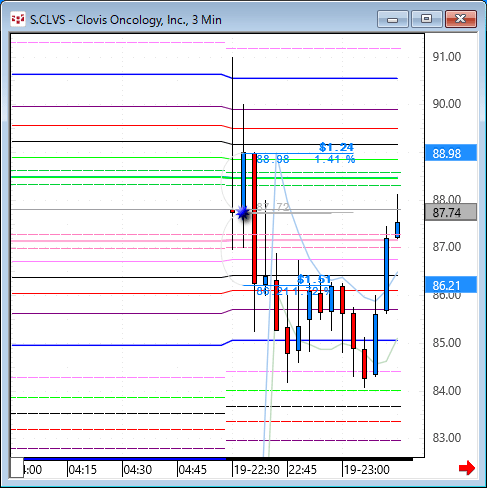Screen dimensions: 487x488
Task: Click the window title S.CLVS - Clovis Oncology
Action: pyautogui.click(x=126, y=20)
